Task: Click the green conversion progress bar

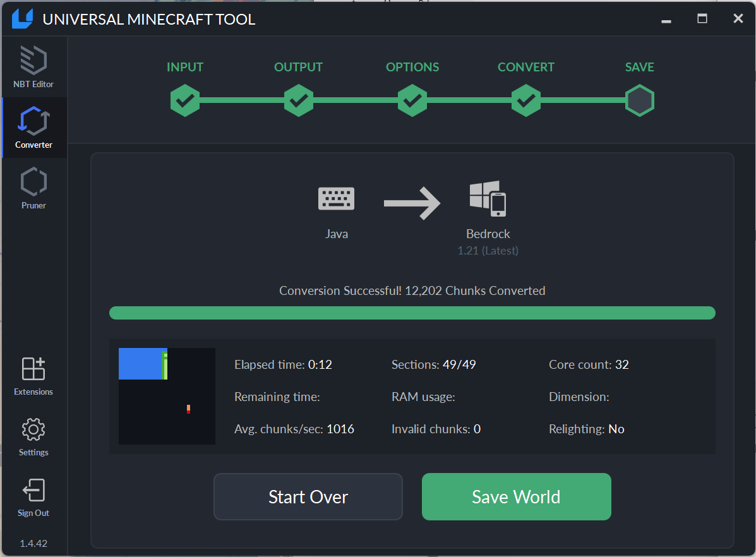Action: (412, 313)
